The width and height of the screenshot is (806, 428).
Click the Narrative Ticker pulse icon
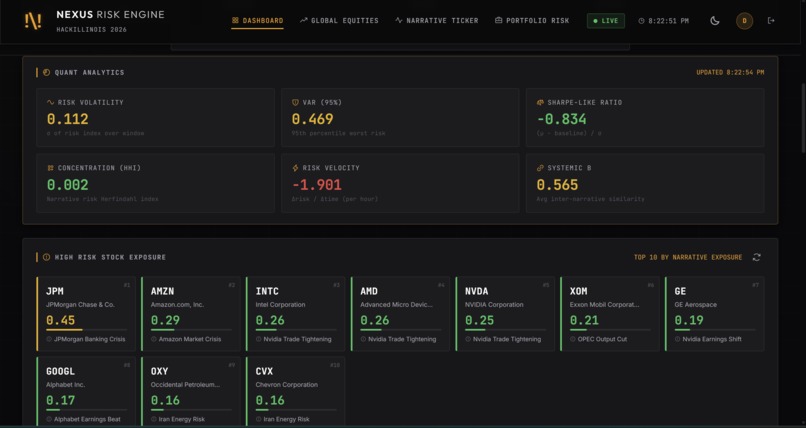(399, 21)
